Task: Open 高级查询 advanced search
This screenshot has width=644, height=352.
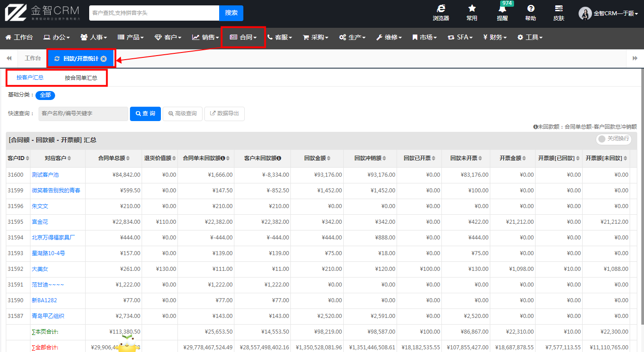Action: [182, 114]
